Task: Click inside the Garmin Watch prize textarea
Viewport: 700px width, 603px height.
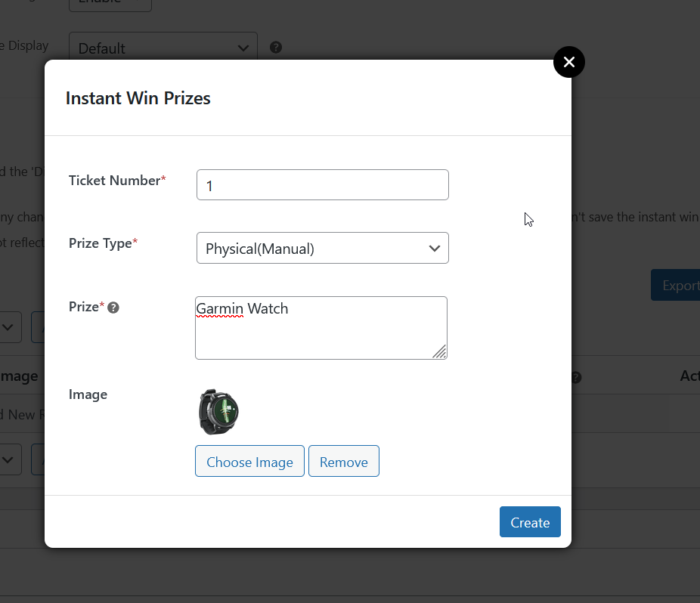Action: [x=321, y=328]
